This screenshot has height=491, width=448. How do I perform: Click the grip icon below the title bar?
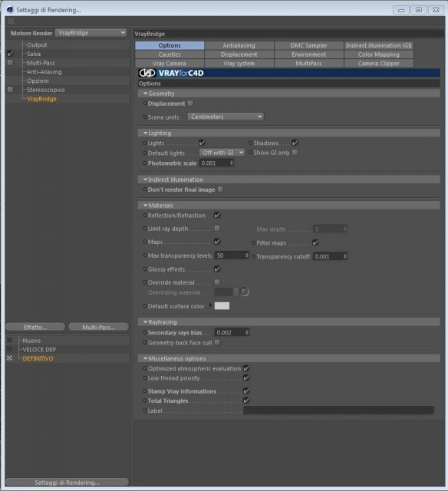pos(11,21)
